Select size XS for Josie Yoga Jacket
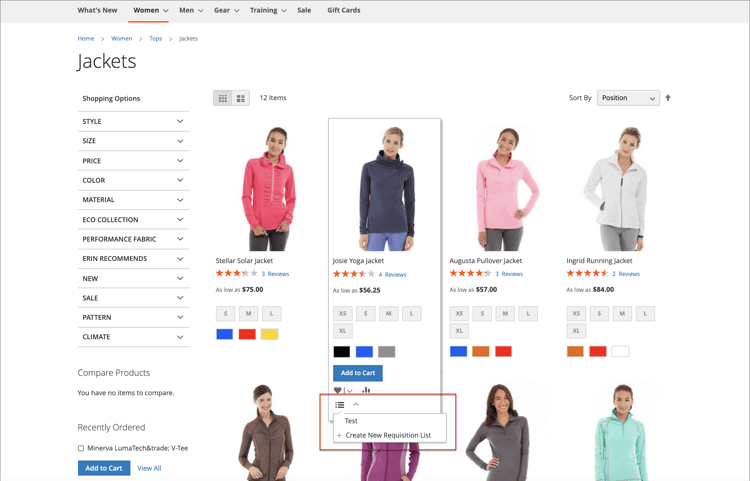750x481 pixels. [342, 314]
